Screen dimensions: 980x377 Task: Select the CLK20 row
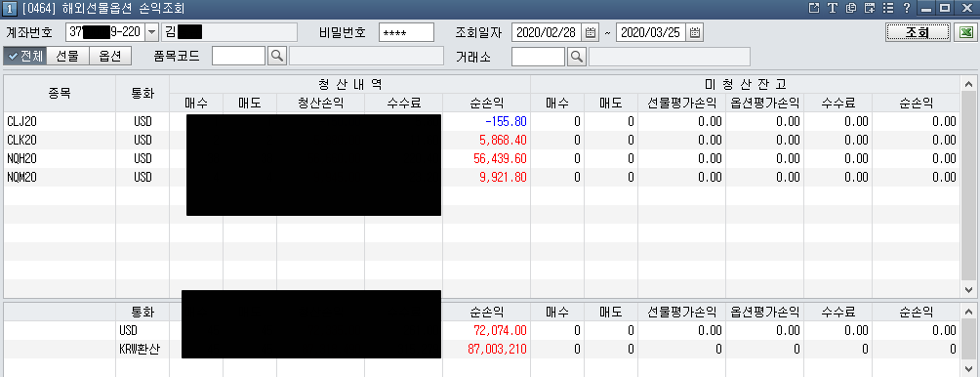[482, 140]
